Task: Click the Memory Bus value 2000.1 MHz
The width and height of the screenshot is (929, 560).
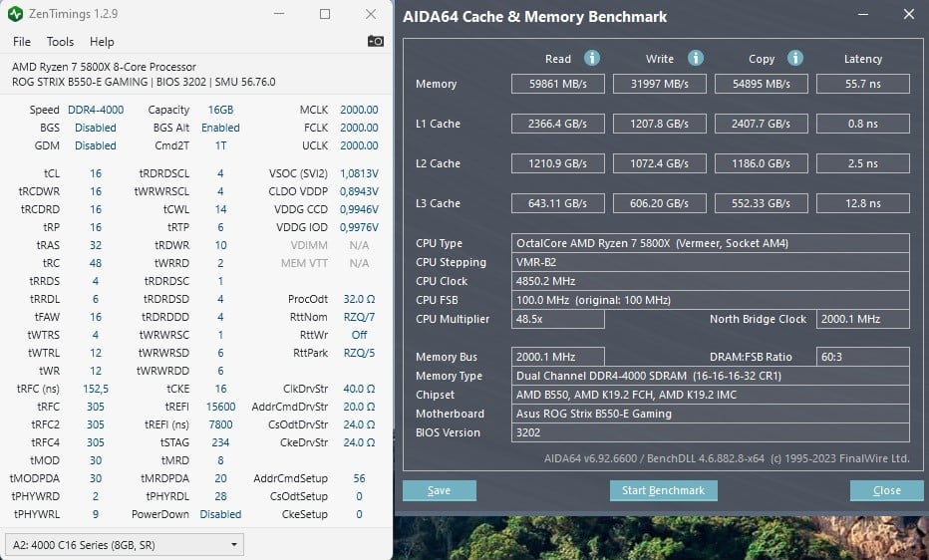Action: (x=558, y=357)
